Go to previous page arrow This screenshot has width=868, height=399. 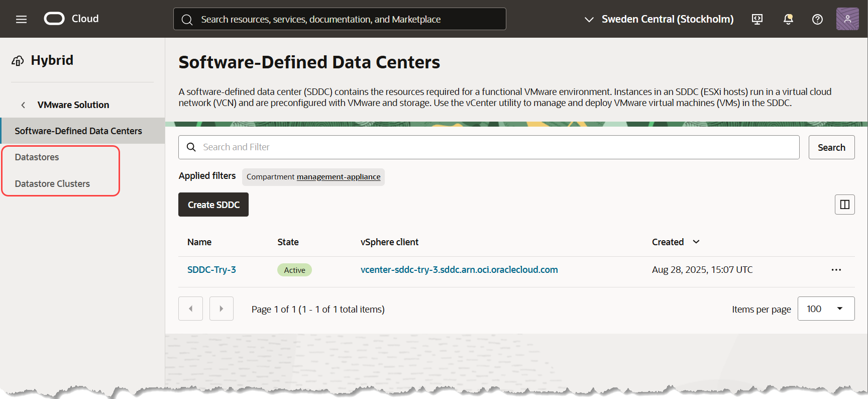tap(190, 309)
